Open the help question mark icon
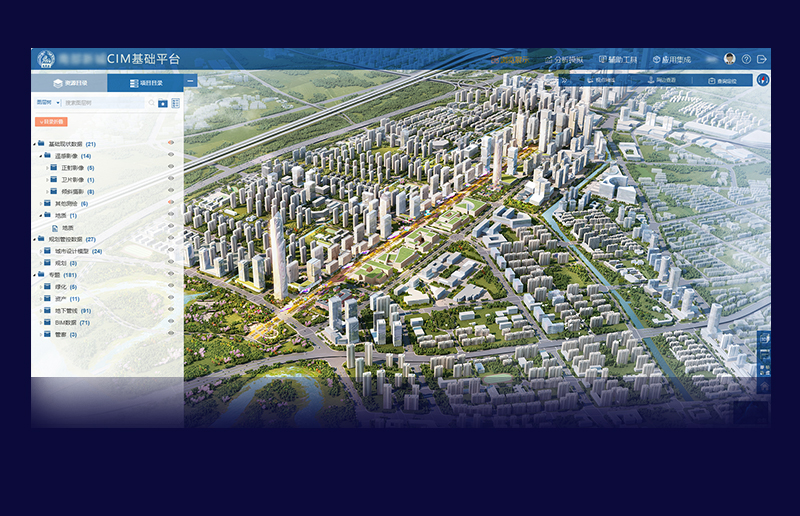The image size is (800, 516). (746, 59)
